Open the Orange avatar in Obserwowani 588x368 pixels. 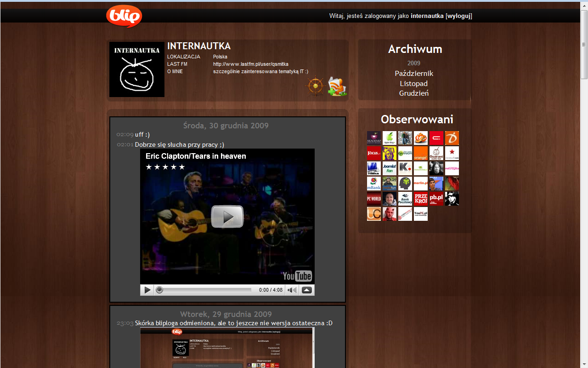point(421,153)
